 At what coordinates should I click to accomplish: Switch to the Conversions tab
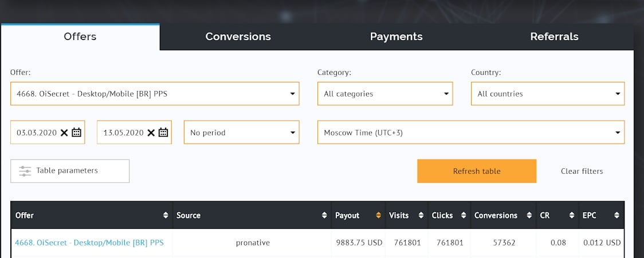coord(238,37)
